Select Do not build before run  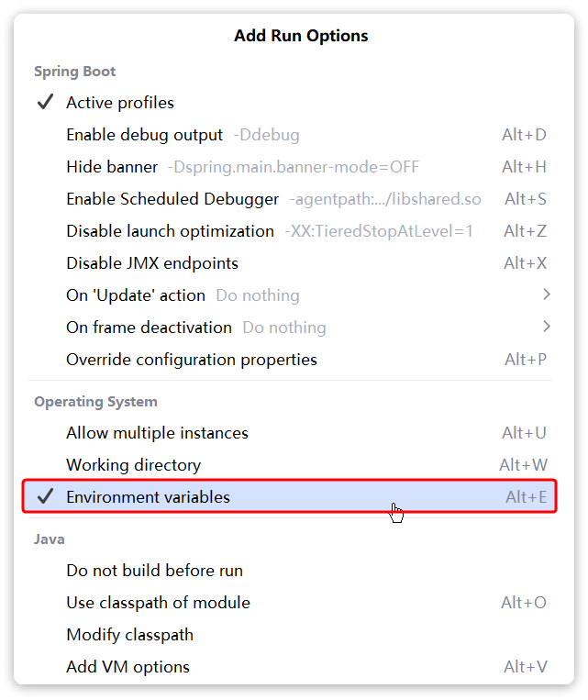coord(154,571)
